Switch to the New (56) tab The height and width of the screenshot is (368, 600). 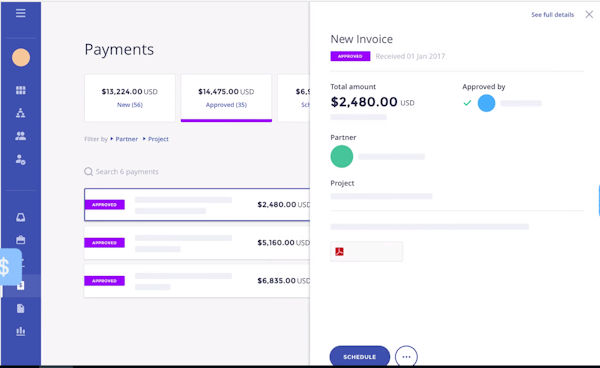130,98
